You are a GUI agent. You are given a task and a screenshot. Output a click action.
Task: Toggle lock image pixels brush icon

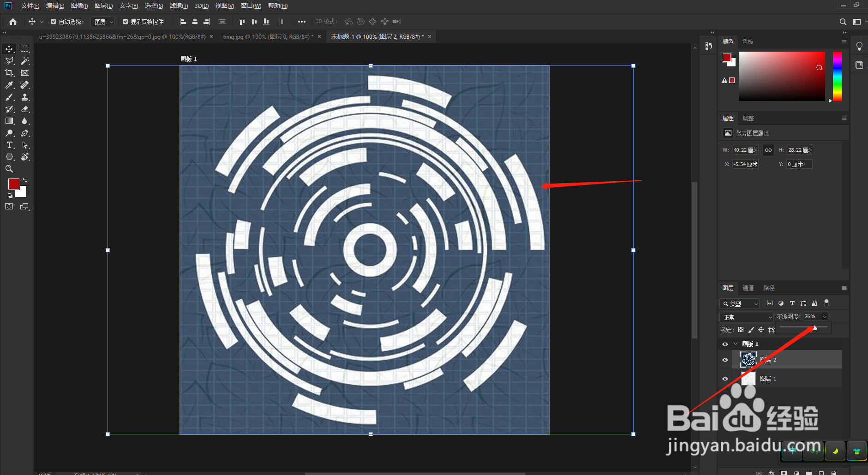coord(751,330)
